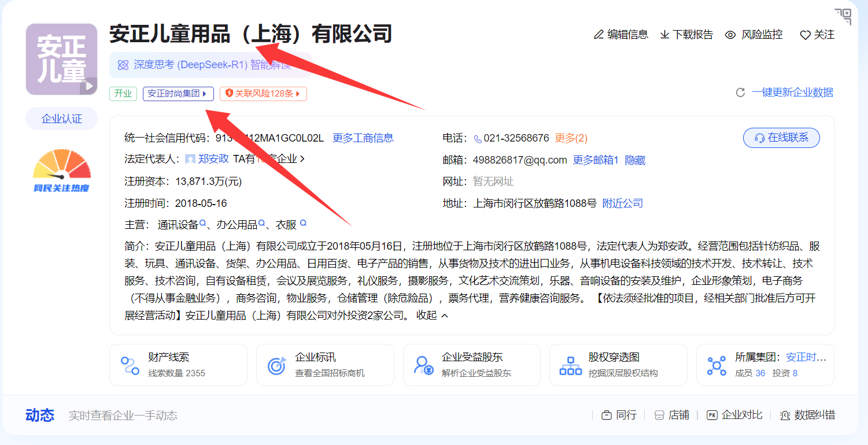868x445 pixels.
Task: Click the shield icon in 关联风险 tag
Action: (229, 93)
